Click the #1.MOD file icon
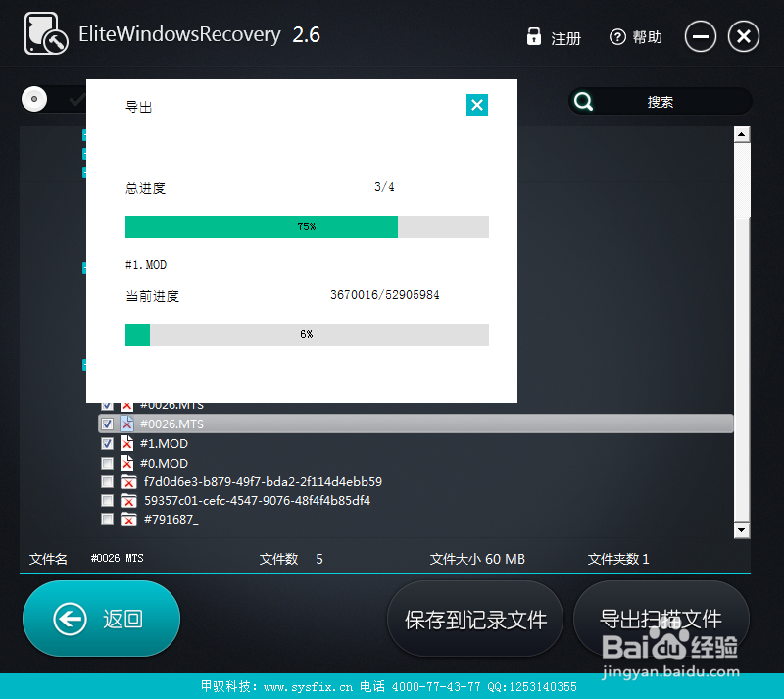 coord(127,443)
